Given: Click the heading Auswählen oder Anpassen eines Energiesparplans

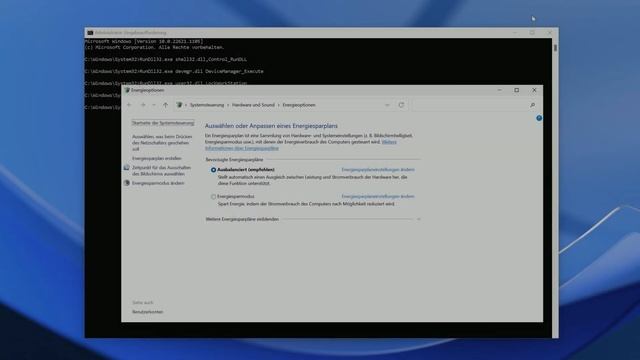Looking at the screenshot, I should pyautogui.click(x=271, y=126).
